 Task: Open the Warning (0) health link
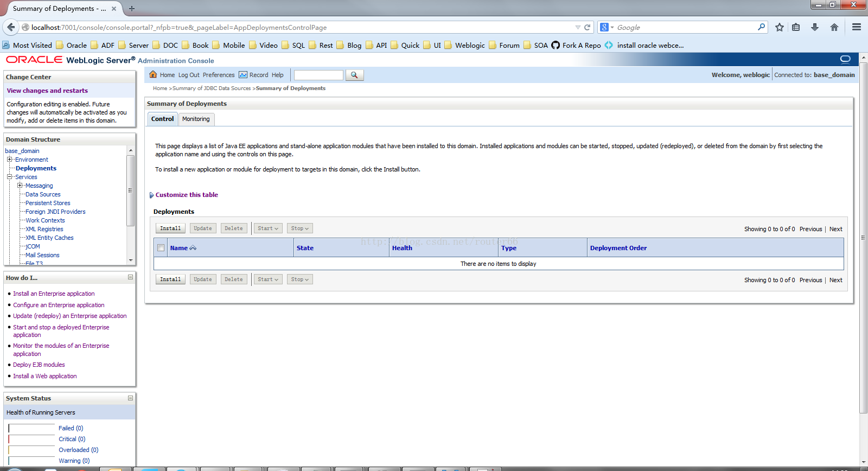click(x=74, y=461)
